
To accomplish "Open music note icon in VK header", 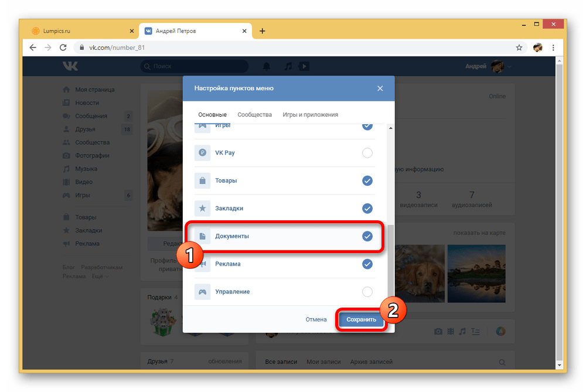I will pyautogui.click(x=288, y=67).
